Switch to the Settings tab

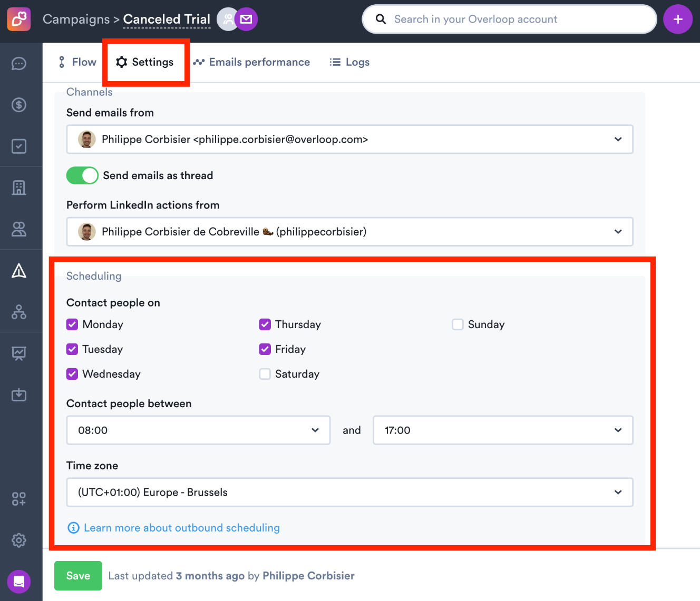(x=145, y=62)
